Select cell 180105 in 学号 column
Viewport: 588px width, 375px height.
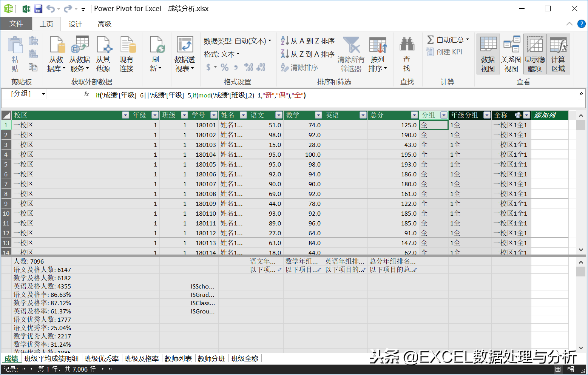204,164
